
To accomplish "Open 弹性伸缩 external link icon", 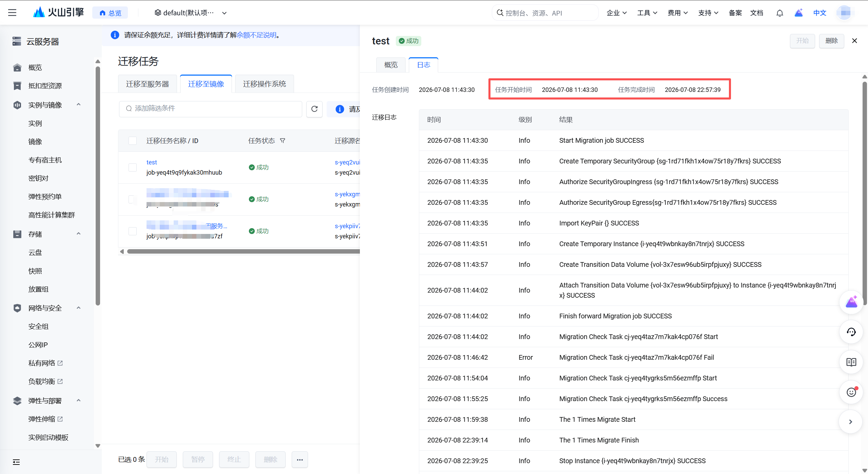I will [x=60, y=419].
